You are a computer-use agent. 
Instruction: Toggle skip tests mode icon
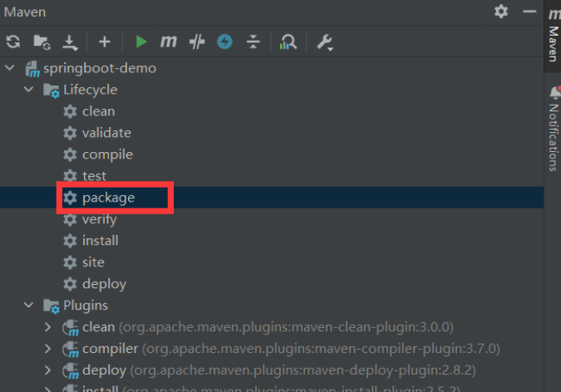point(197,42)
